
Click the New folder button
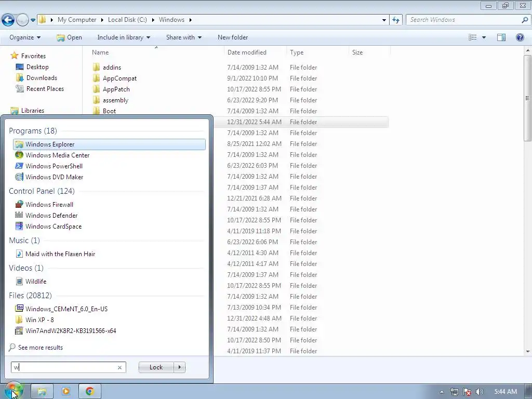(233, 37)
